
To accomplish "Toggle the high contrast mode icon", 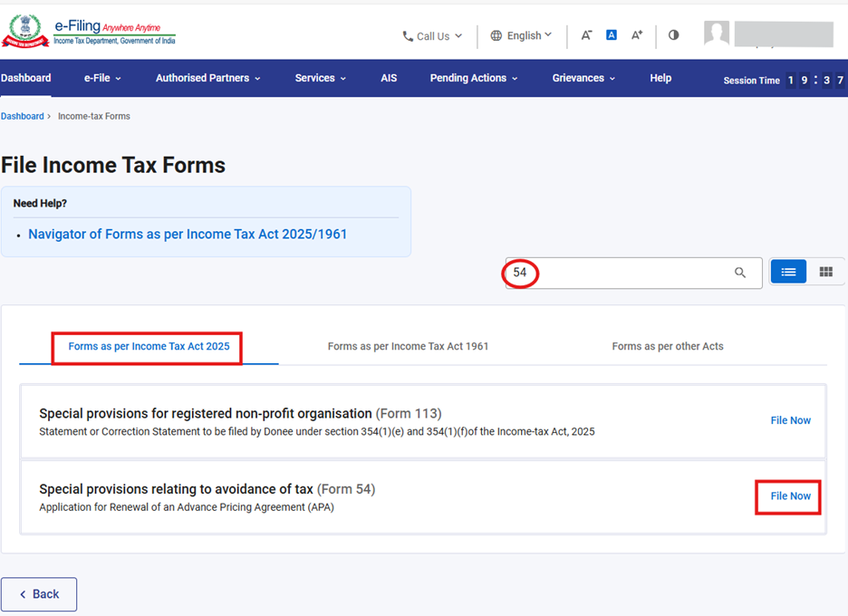I will click(673, 35).
